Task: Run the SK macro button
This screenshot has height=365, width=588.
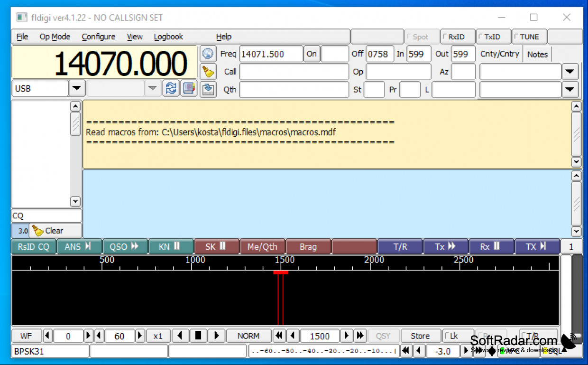Action: [217, 247]
